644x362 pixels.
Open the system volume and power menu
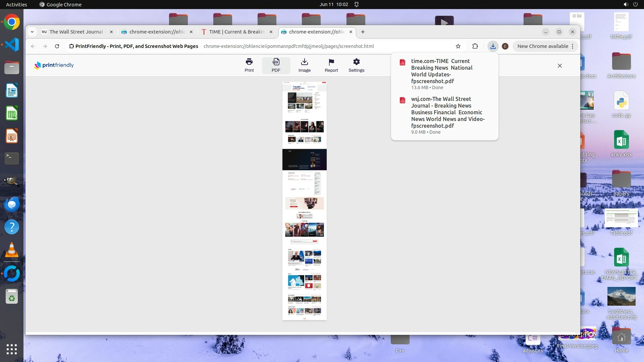pyautogui.click(x=630, y=4)
